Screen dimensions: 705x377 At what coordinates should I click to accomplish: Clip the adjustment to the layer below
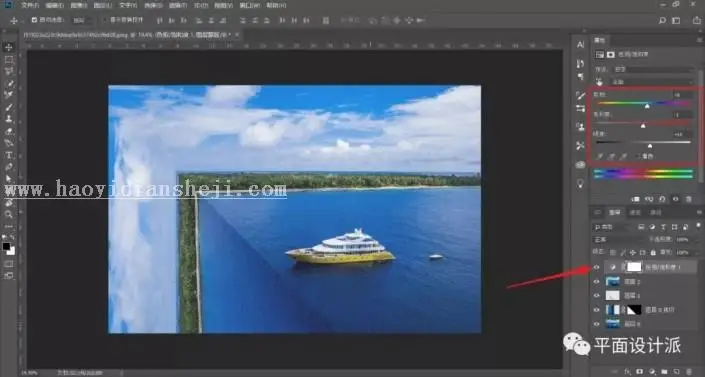coord(636,199)
